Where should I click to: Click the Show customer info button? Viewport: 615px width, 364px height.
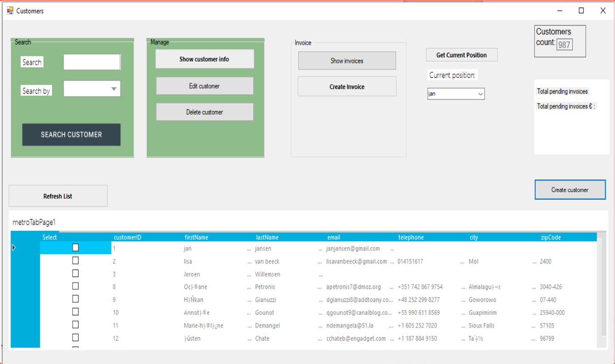204,59
